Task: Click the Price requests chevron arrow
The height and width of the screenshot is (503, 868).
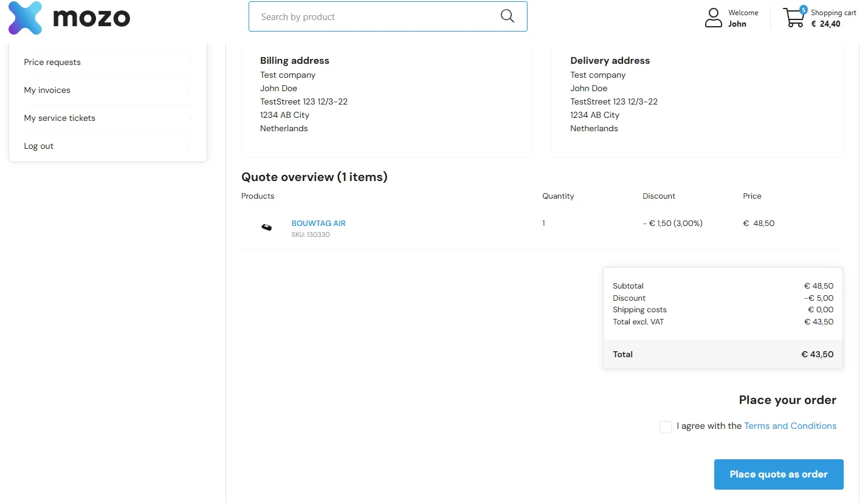Action: [x=189, y=62]
